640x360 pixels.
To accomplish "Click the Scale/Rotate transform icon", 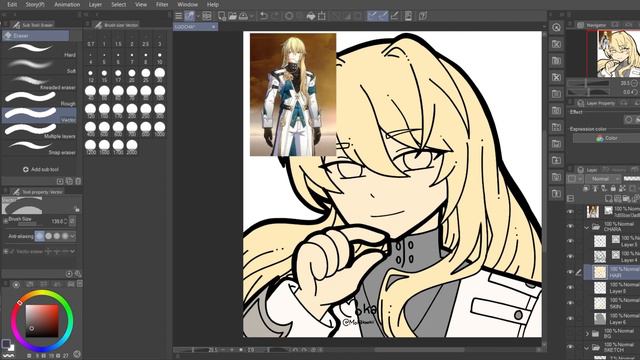I will 322,16.
